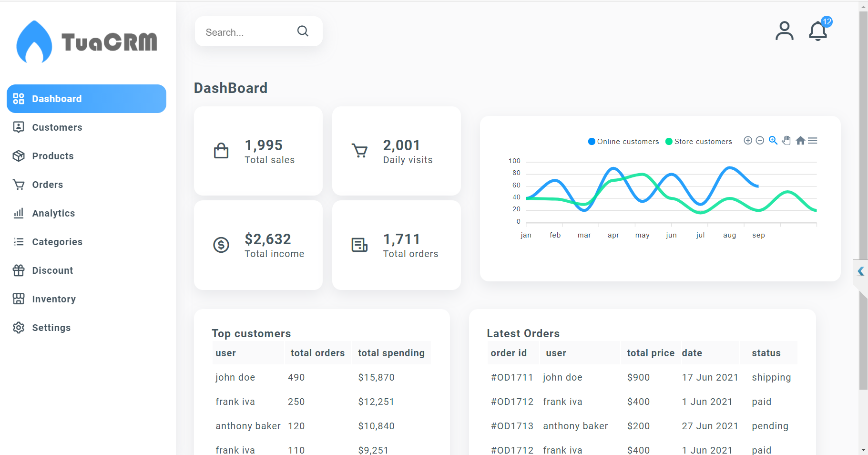Activate the selection zoom toggle on the chart
The width and height of the screenshot is (868, 455).
[x=773, y=140]
